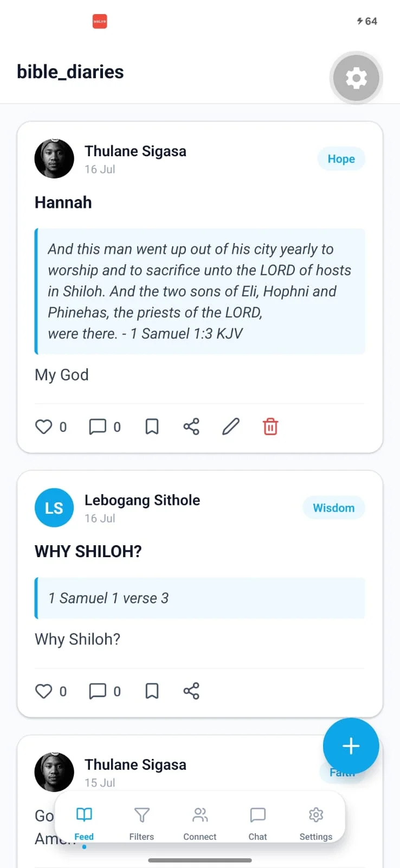Viewport: 400px width, 868px height.
Task: Share the Hannah post
Action: coord(191,427)
